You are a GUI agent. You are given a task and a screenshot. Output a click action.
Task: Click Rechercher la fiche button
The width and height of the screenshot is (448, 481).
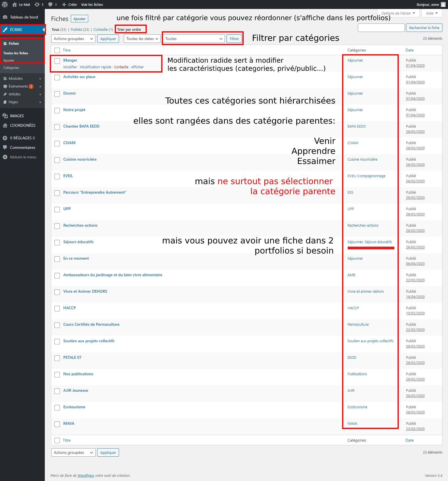click(x=424, y=28)
